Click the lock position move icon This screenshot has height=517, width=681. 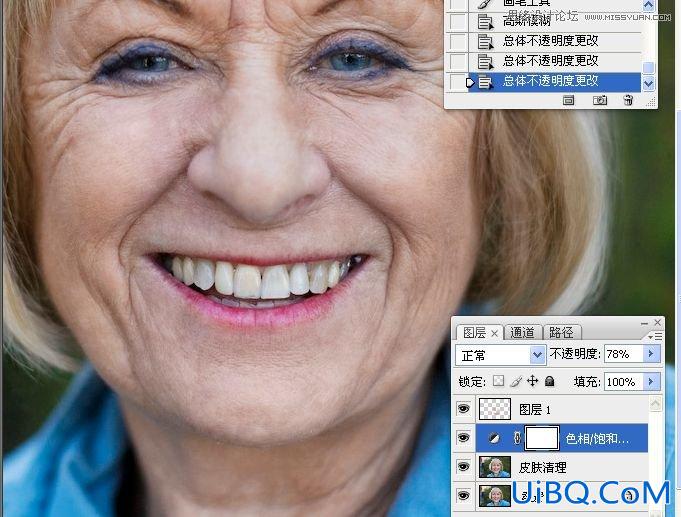pos(532,381)
